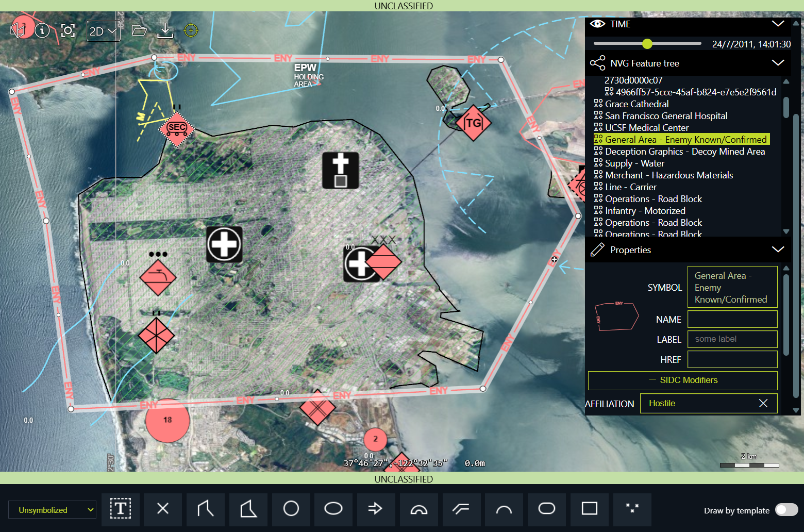Click the fit-to-view focus icon
The image size is (804, 532).
click(68, 30)
